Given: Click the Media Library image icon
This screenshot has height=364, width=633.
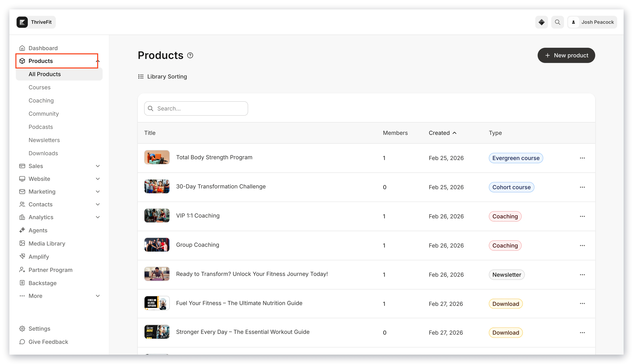Looking at the screenshot, I should pos(22,243).
